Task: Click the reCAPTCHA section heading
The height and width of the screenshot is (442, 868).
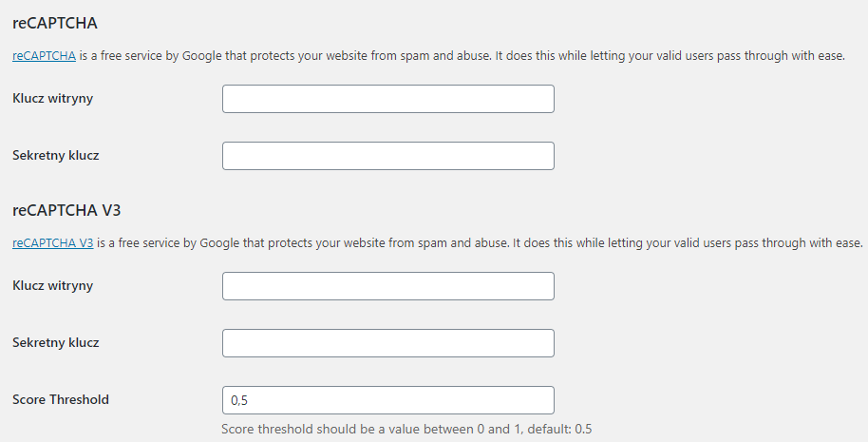Action: [x=55, y=23]
